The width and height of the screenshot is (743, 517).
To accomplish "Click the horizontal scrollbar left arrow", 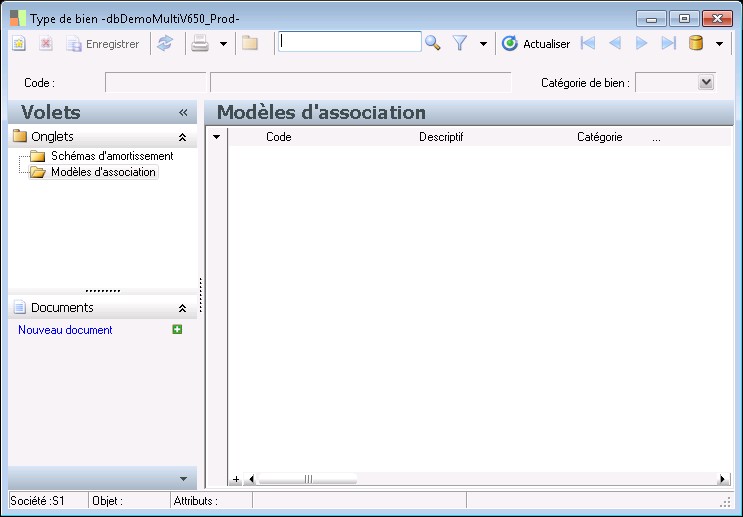I will coord(251,479).
